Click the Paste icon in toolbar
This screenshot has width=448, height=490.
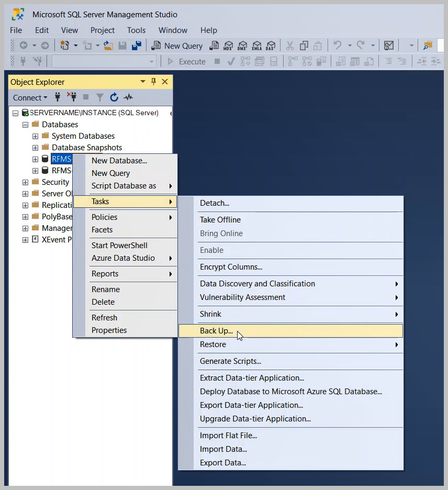click(x=318, y=46)
